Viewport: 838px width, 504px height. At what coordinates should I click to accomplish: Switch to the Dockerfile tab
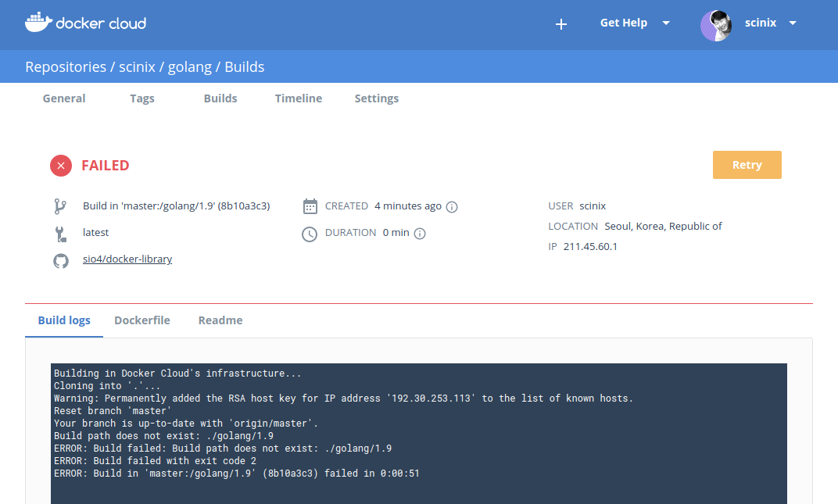(x=142, y=320)
